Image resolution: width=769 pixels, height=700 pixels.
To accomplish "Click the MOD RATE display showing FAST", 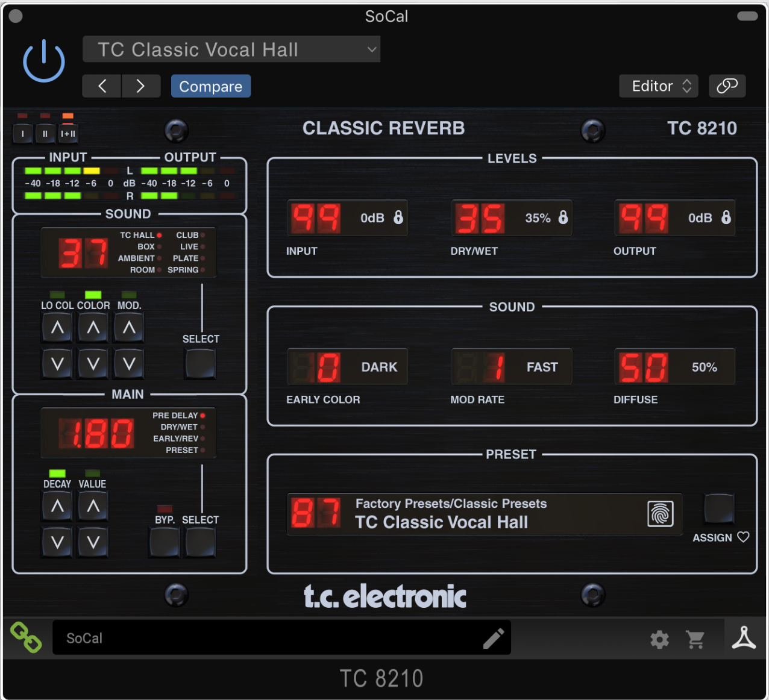I will [x=512, y=367].
